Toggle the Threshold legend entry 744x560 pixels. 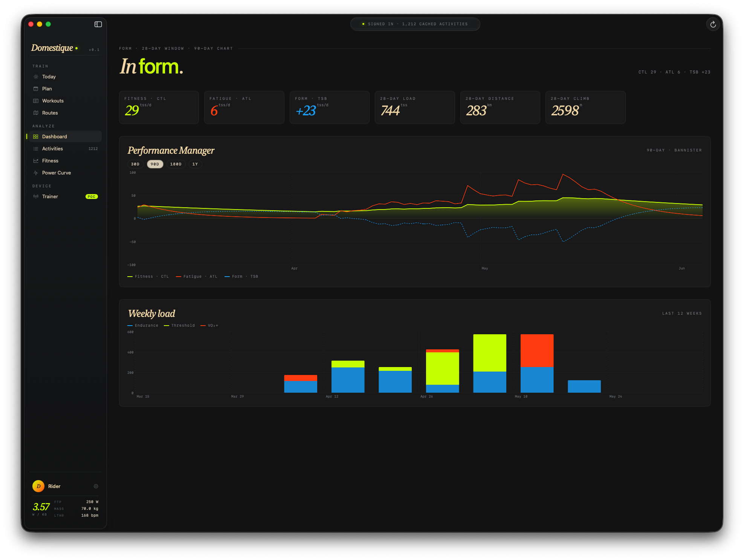(x=179, y=325)
